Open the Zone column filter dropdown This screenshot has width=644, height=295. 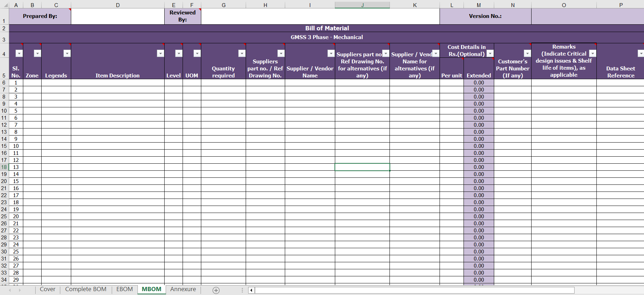37,53
